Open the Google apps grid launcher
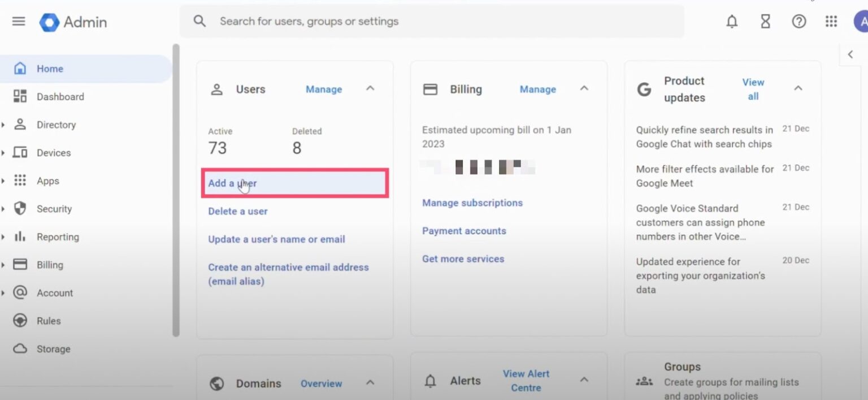The height and width of the screenshot is (400, 868). 831,21
